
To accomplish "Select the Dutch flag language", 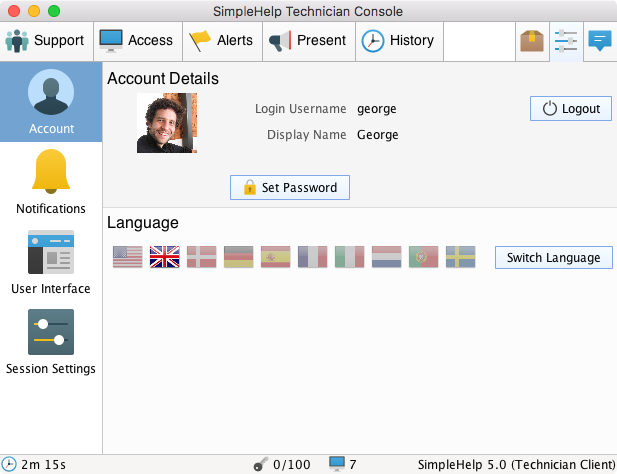I will click(386, 257).
